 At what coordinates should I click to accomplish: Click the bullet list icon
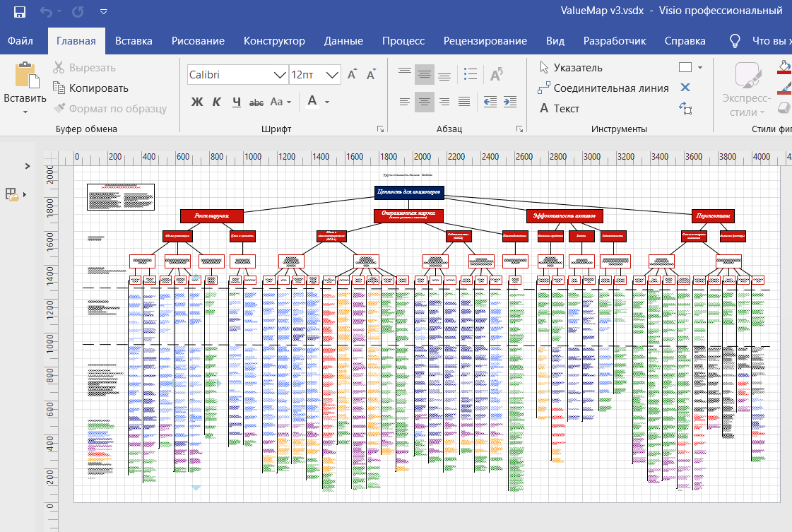pyautogui.click(x=471, y=74)
